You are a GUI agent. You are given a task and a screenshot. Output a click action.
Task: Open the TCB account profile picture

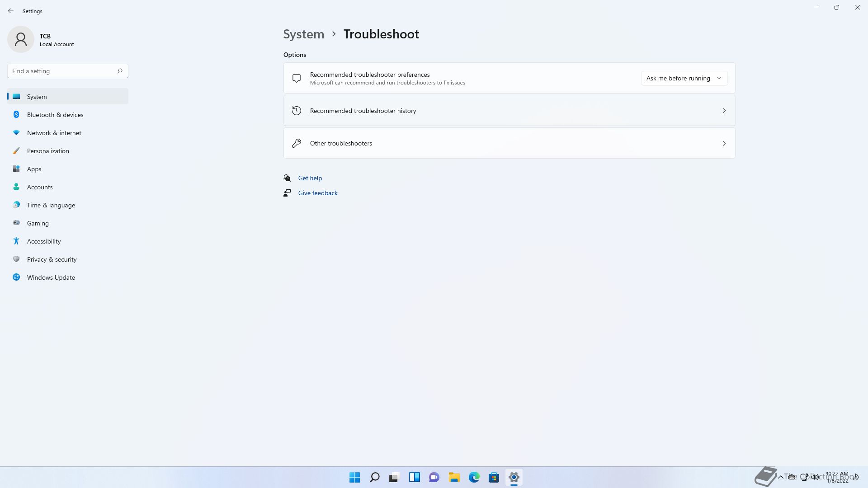tap(21, 39)
